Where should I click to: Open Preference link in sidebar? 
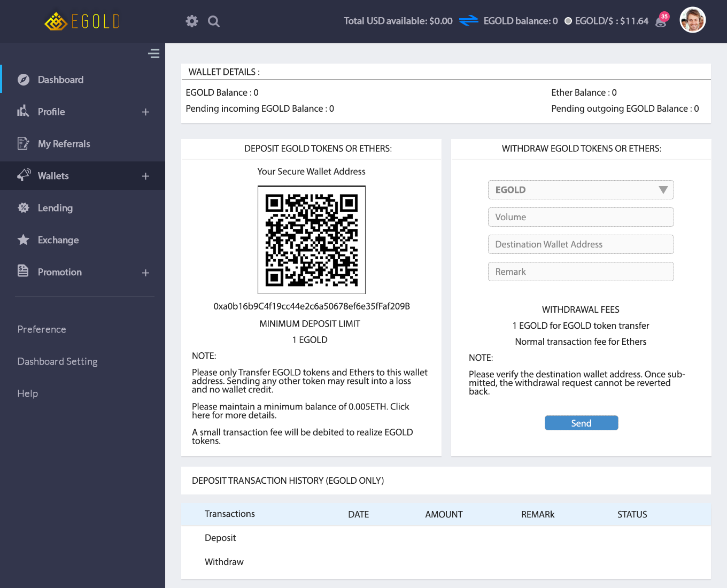[42, 329]
